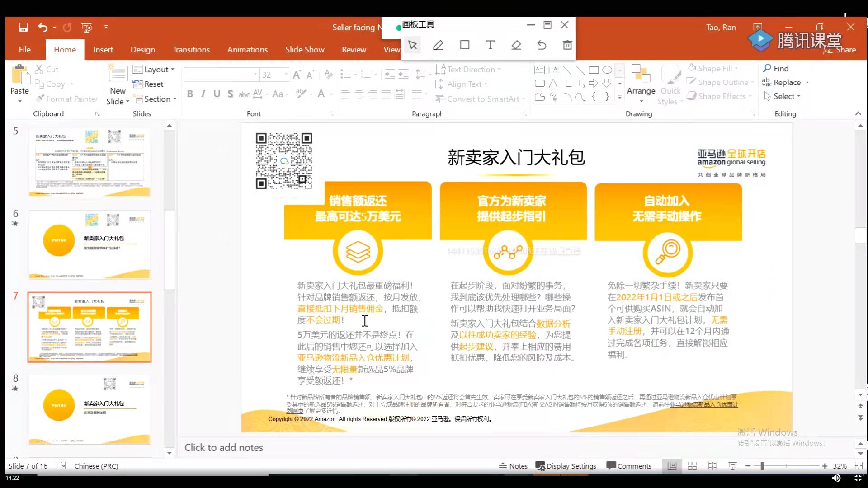Select the text tool on 画板工具 panel
This screenshot has height=488, width=868.
(x=490, y=45)
